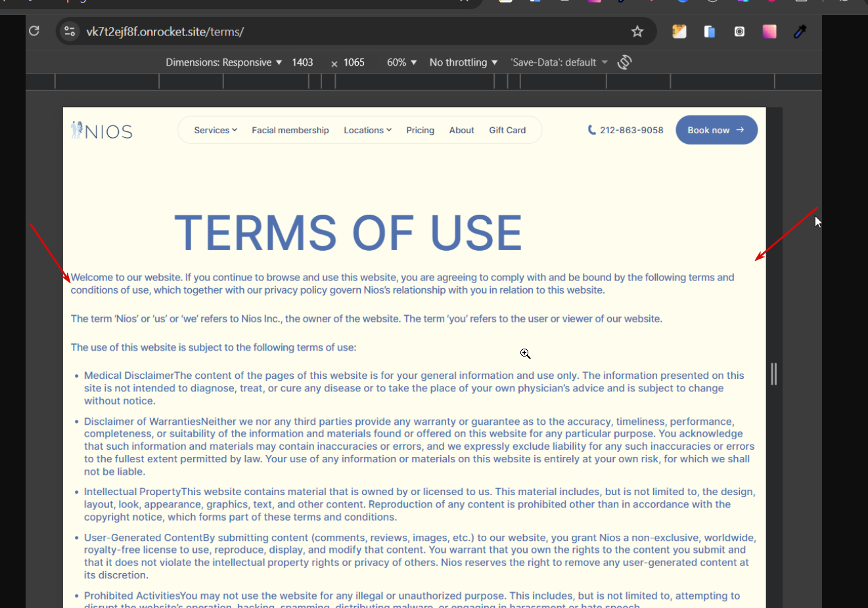
Task: Click the User-Generated Content bullet text
Action: click(420, 556)
